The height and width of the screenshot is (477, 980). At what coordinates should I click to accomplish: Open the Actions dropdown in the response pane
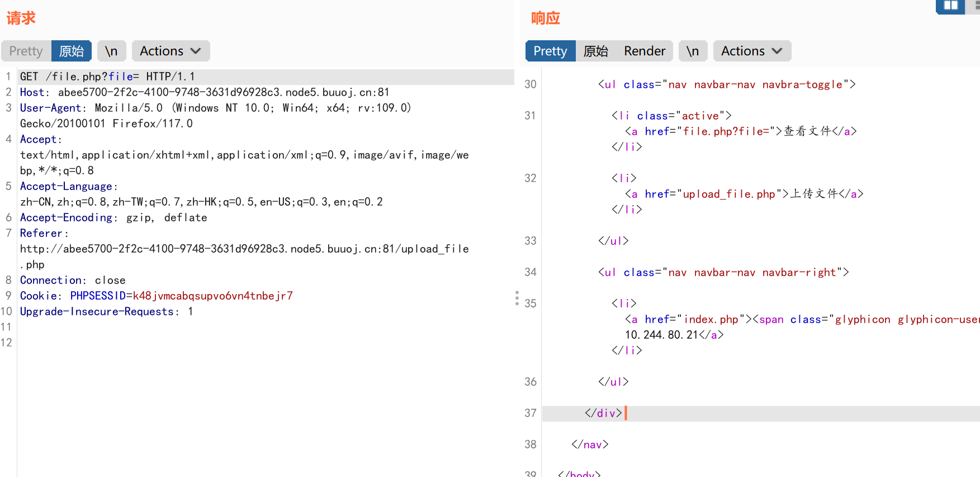click(x=752, y=51)
